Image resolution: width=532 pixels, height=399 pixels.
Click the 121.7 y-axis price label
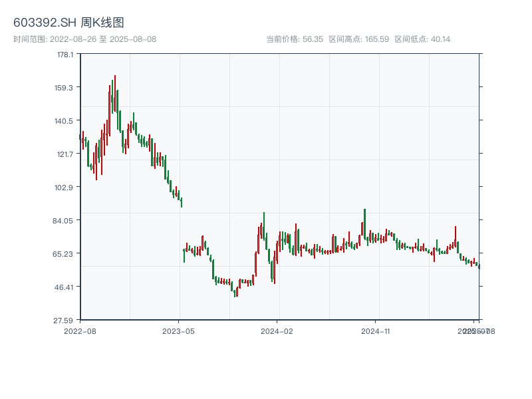tap(65, 154)
